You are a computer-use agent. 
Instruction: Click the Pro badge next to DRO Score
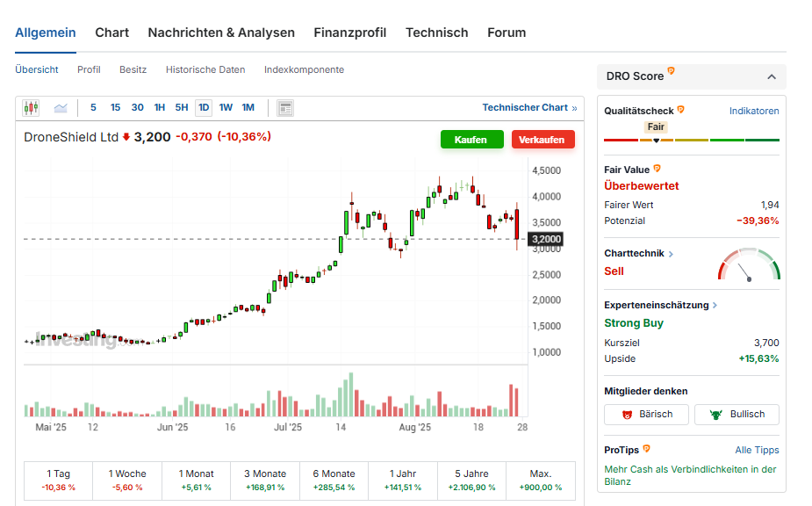(672, 72)
